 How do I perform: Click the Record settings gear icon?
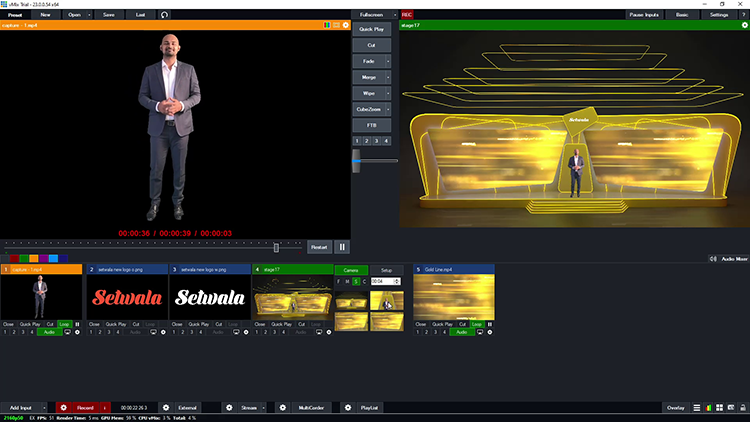tap(63, 408)
